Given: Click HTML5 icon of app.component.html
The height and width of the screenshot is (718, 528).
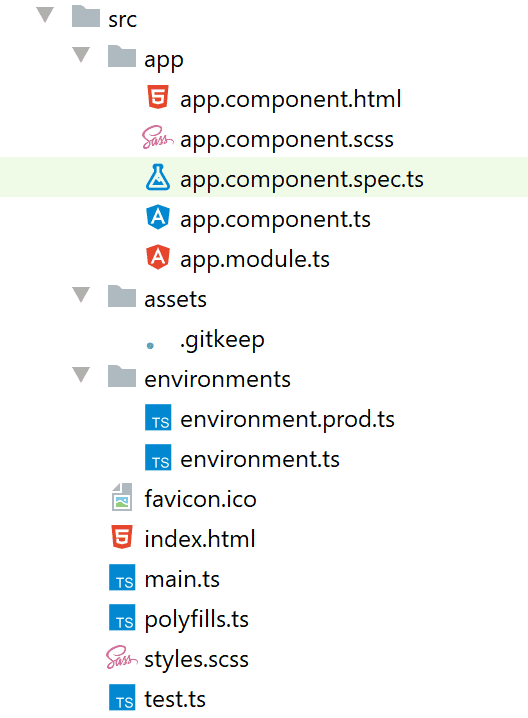Looking at the screenshot, I should (x=158, y=97).
